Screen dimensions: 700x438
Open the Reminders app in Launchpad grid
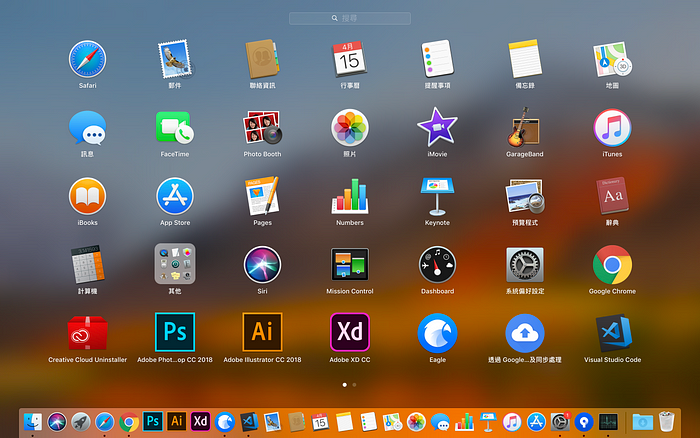438,59
